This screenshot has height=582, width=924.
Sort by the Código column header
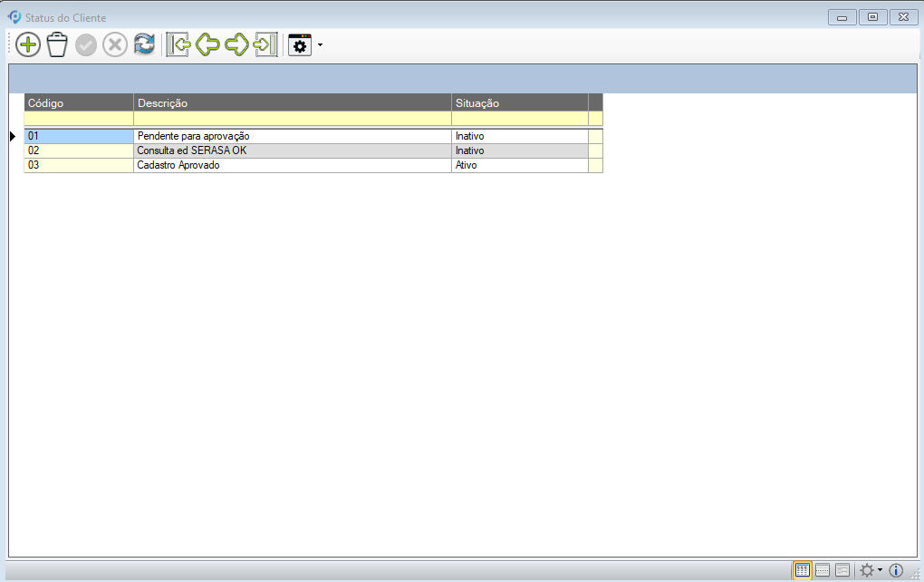[79, 103]
